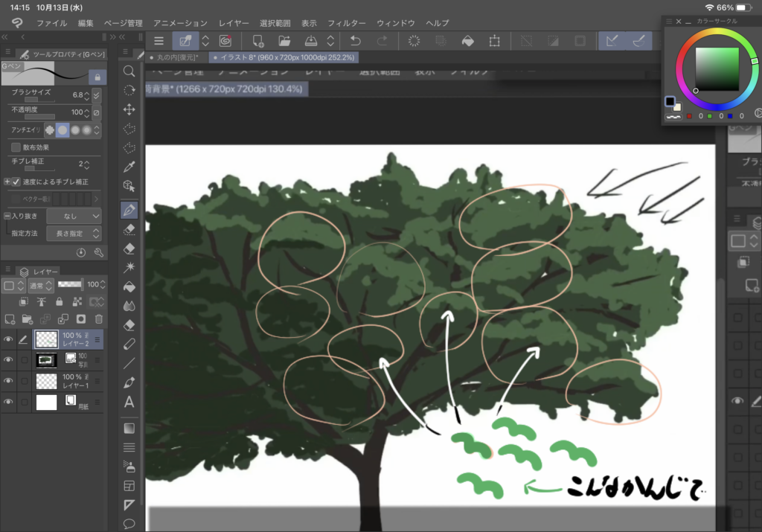Open the アニメーション menu
Viewport: 762px width, 532px height.
tap(180, 23)
